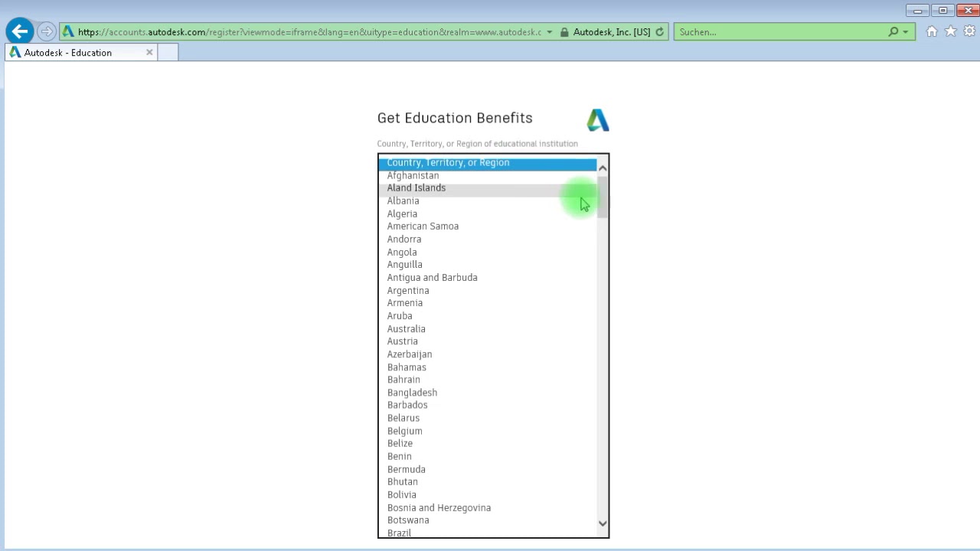
Task: Click the browser Back arrow button
Action: 20,31
